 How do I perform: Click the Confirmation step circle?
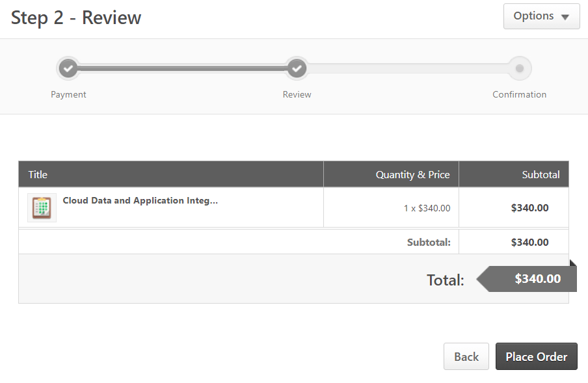click(519, 68)
